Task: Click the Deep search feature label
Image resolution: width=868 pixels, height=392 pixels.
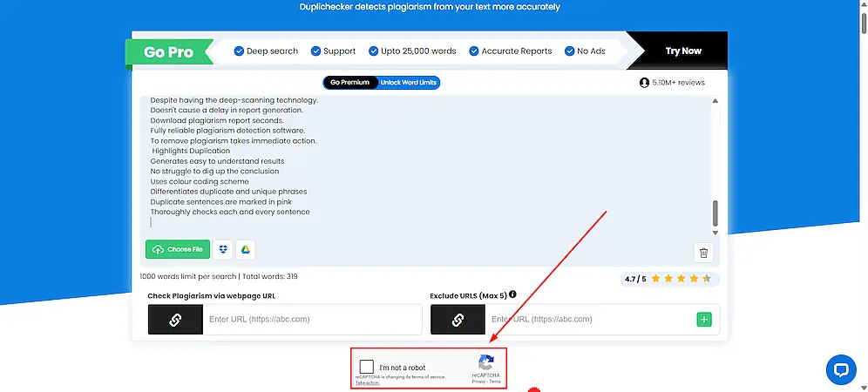Action: [273, 51]
